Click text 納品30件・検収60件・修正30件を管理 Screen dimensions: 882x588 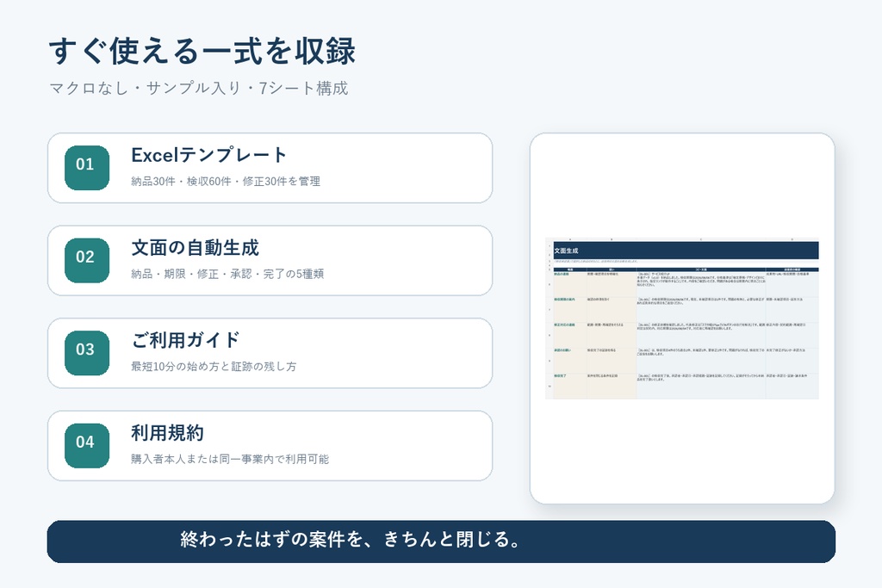tap(226, 181)
